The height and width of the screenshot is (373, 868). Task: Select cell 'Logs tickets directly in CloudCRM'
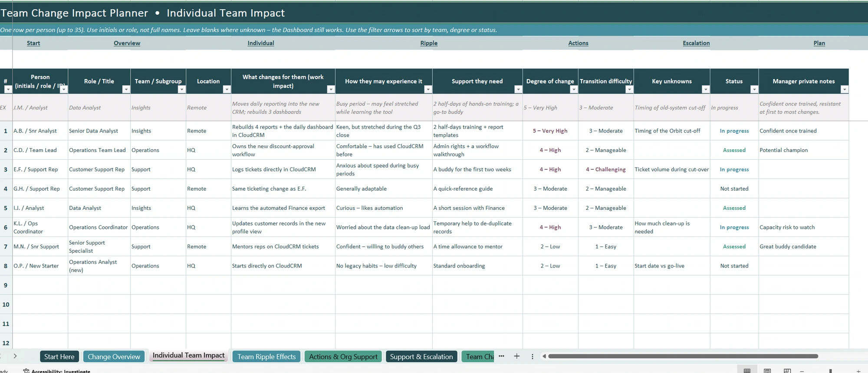coord(283,169)
